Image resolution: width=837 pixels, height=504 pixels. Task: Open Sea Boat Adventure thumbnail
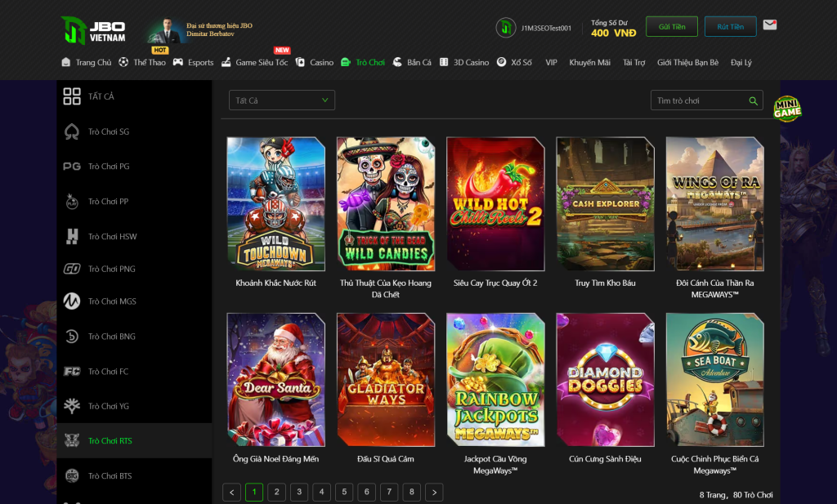pos(714,380)
